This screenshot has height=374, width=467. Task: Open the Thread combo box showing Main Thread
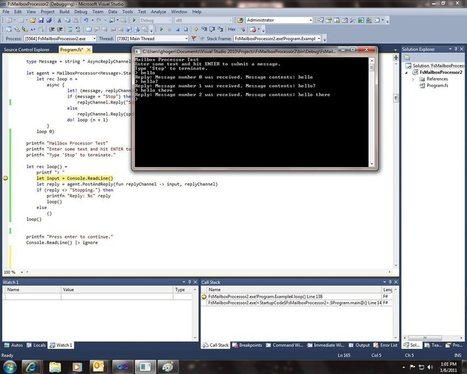(x=152, y=39)
